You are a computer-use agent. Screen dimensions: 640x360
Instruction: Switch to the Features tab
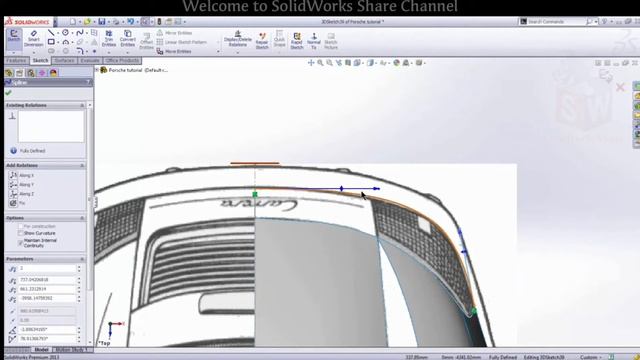16,60
